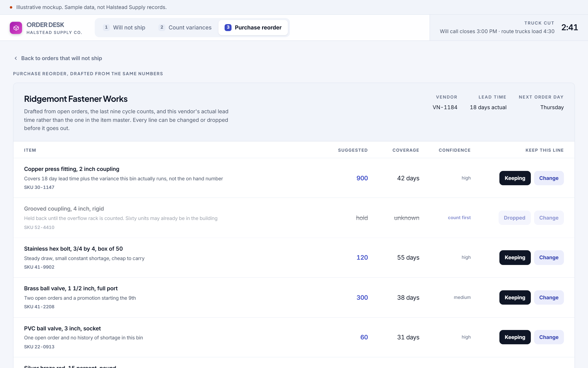Image resolution: width=588 pixels, height=368 pixels.
Task: Click the 18 days actual lead time
Action: tap(488, 107)
